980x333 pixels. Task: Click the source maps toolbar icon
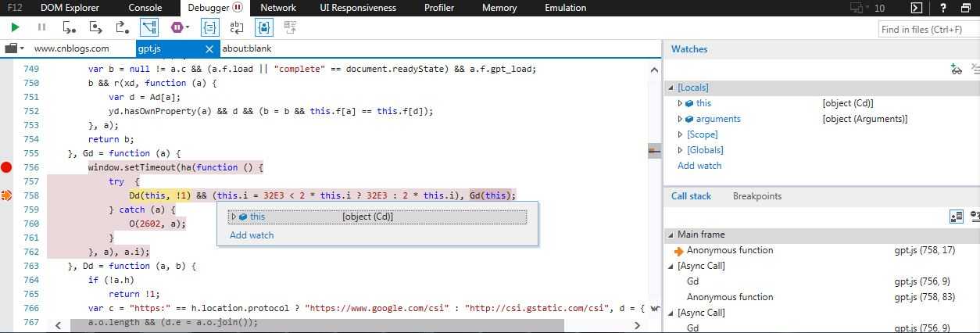pyautogui.click(x=291, y=27)
